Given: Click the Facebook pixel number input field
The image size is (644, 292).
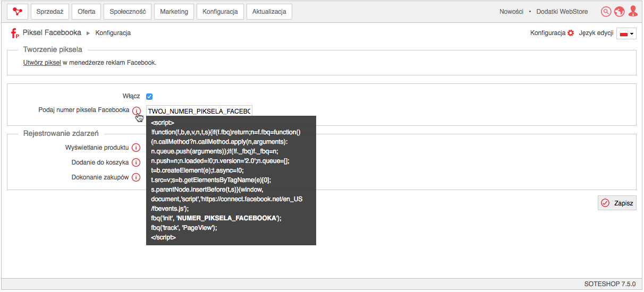Looking at the screenshot, I should tap(199, 111).
